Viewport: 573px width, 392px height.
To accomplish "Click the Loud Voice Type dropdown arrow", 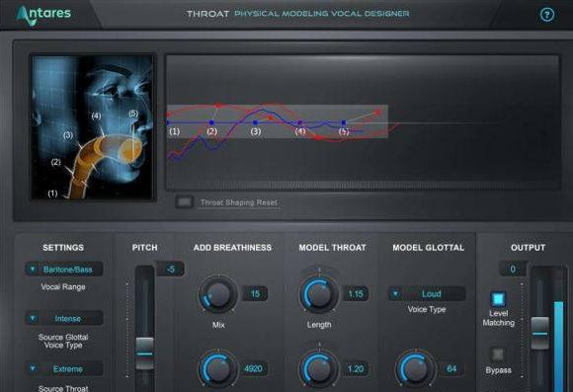I will tap(395, 293).
